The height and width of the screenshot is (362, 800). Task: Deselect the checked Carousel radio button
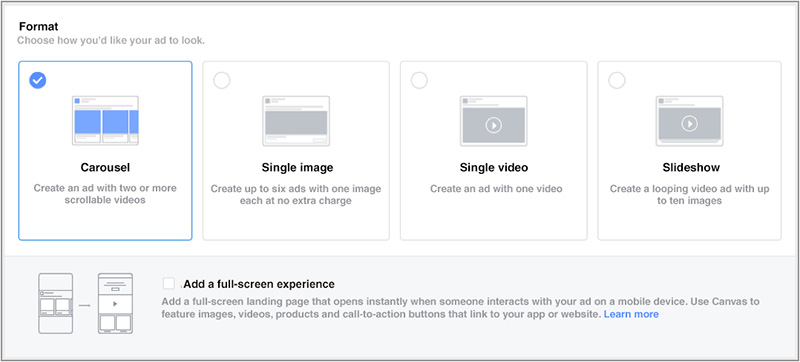(x=37, y=80)
